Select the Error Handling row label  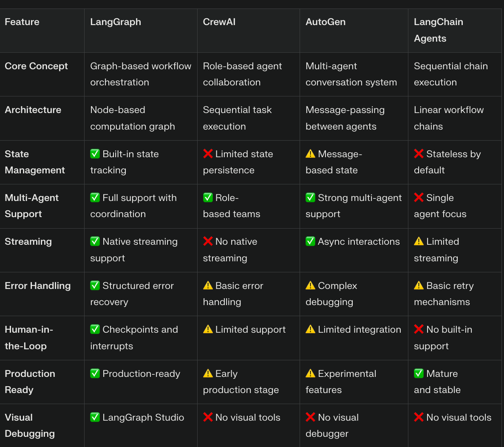tap(38, 286)
